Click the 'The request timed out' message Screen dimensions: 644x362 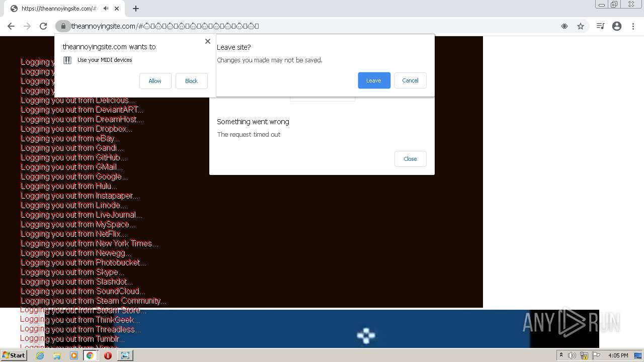tap(249, 135)
